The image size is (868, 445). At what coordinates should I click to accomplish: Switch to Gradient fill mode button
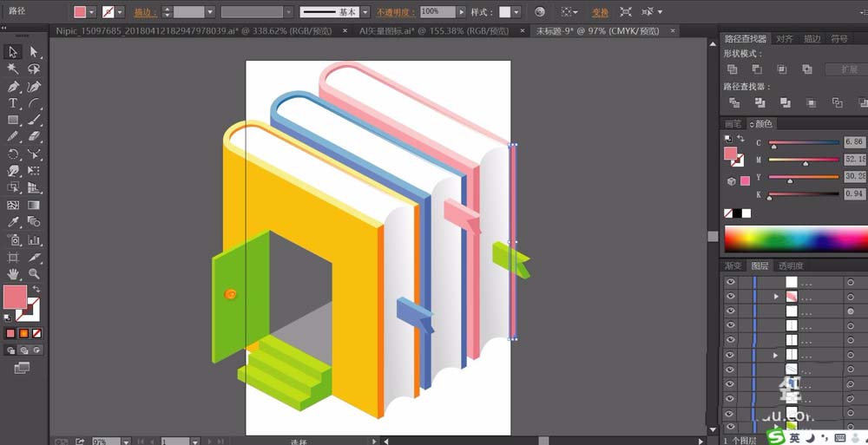tap(23, 333)
